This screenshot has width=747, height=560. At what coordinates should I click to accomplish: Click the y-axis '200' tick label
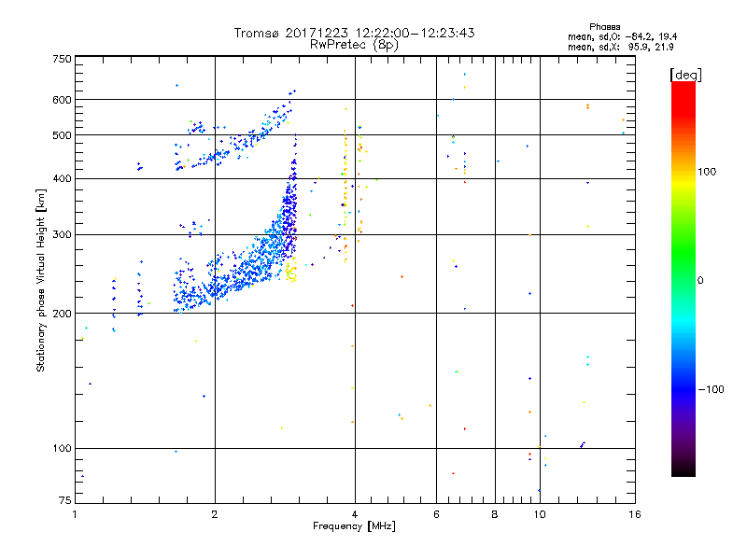pyautogui.click(x=62, y=314)
